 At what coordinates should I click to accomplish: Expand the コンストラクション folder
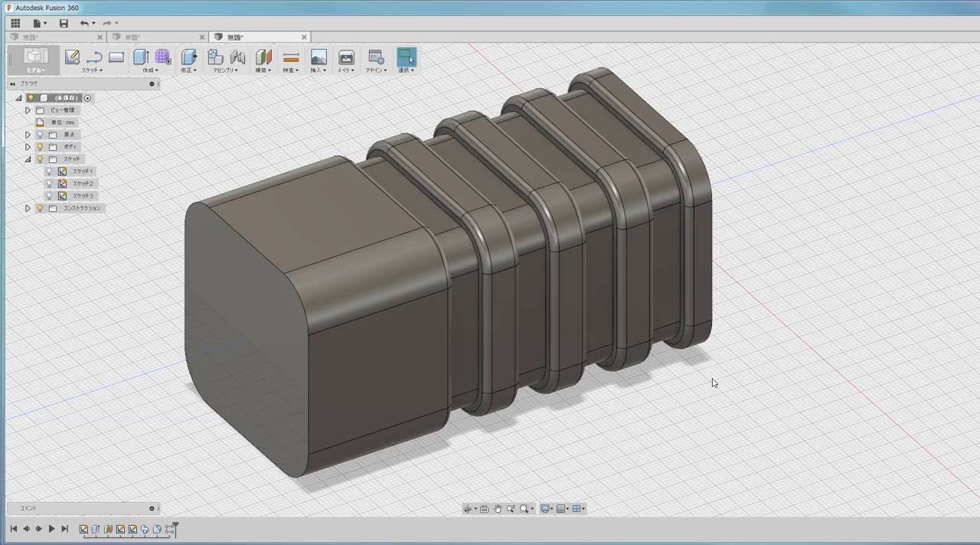28,208
